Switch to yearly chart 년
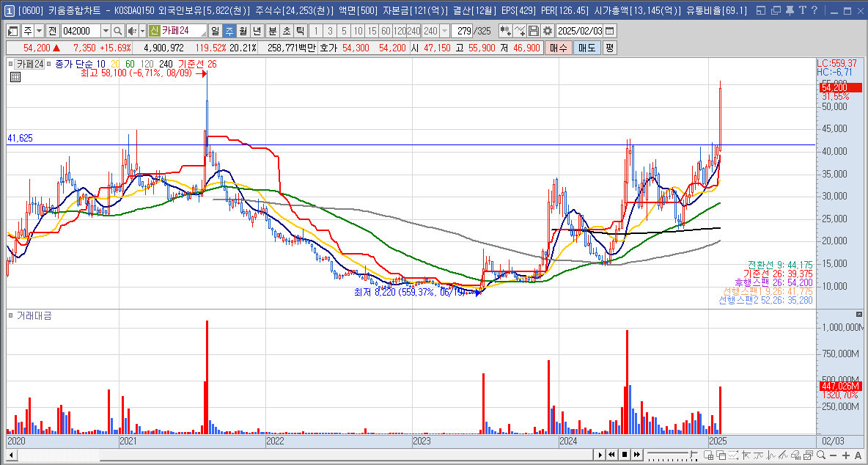 [x=257, y=31]
